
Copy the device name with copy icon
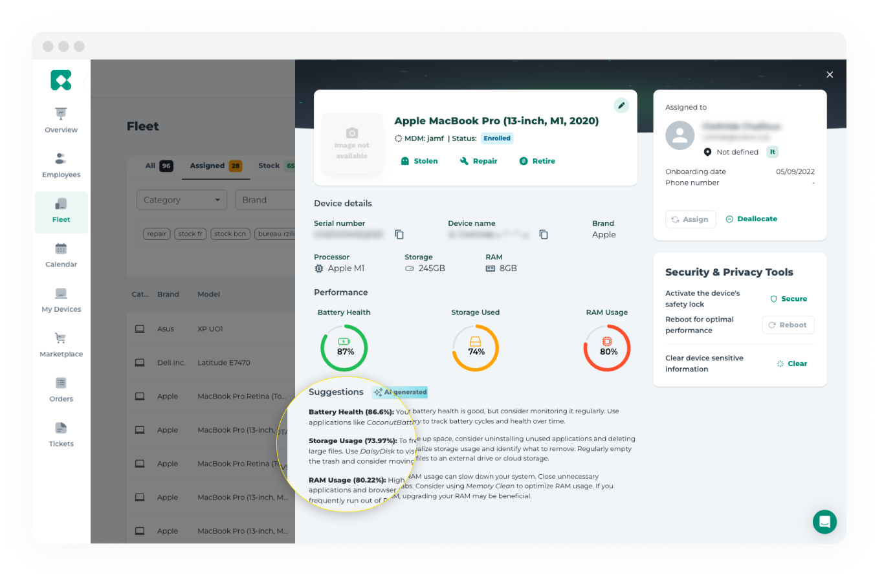coord(544,234)
